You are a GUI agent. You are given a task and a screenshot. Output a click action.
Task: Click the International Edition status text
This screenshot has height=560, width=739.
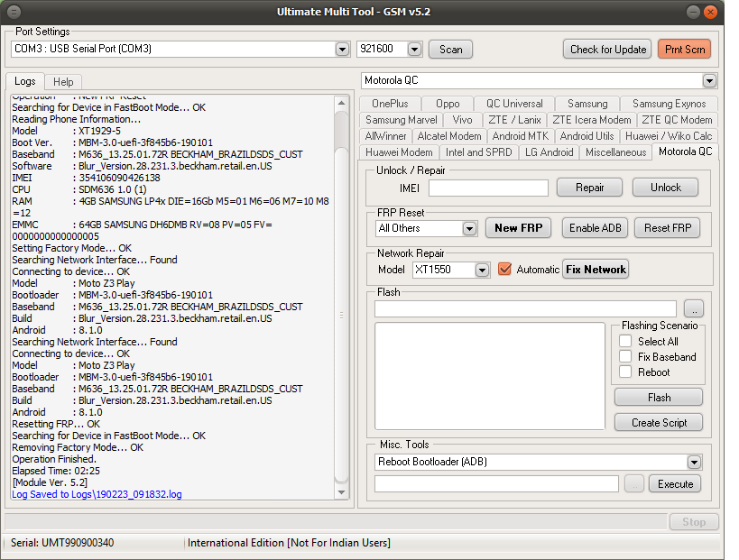coord(289,543)
